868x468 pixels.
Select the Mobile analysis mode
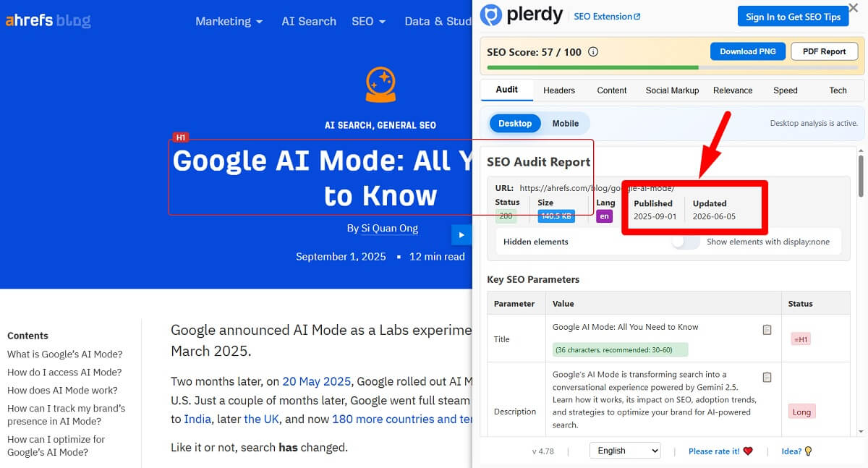click(x=565, y=123)
